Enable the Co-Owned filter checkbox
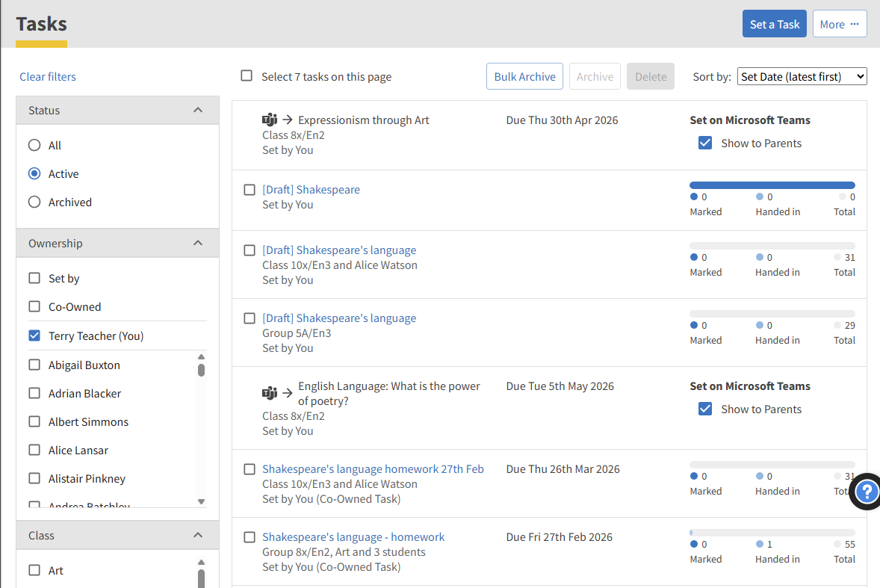 [34, 306]
